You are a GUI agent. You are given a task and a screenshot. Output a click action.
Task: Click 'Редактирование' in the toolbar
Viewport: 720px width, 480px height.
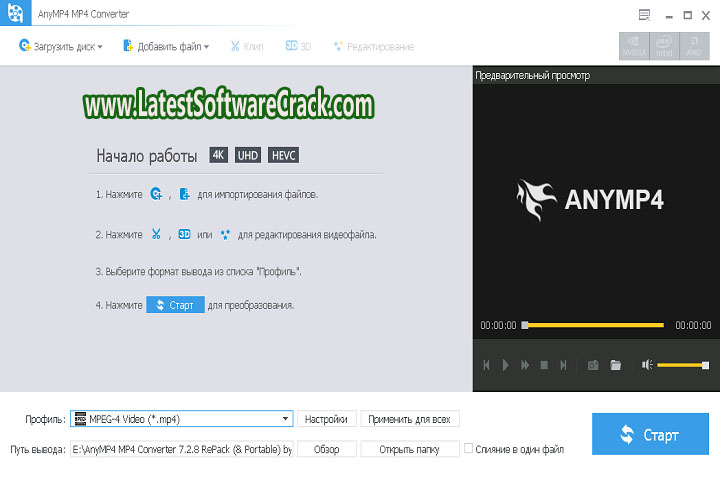[x=373, y=47]
